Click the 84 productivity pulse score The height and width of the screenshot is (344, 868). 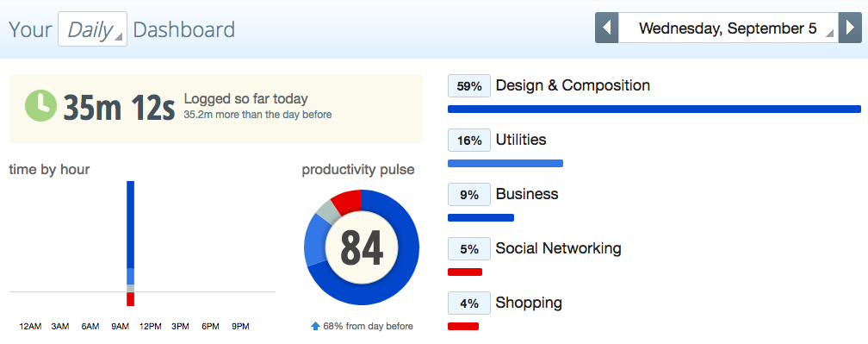pos(362,247)
